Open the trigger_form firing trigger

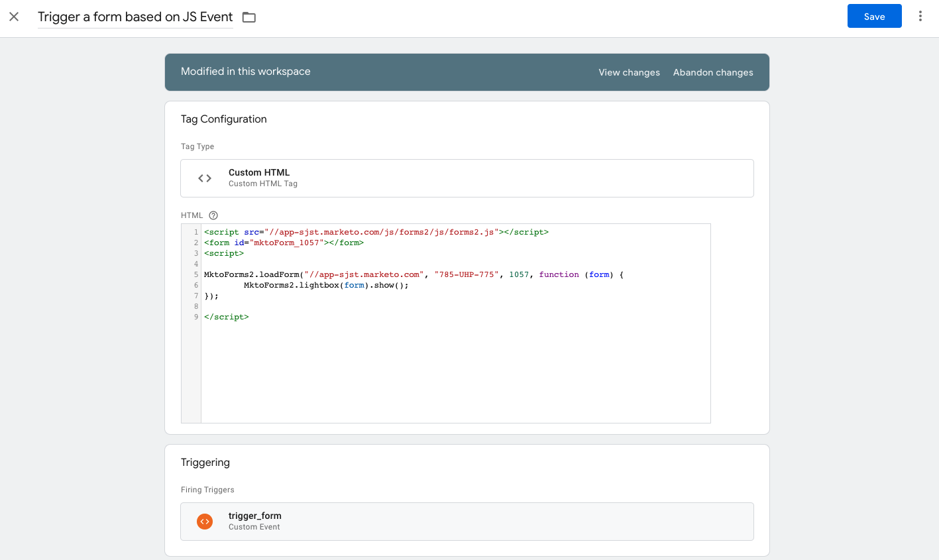(467, 522)
